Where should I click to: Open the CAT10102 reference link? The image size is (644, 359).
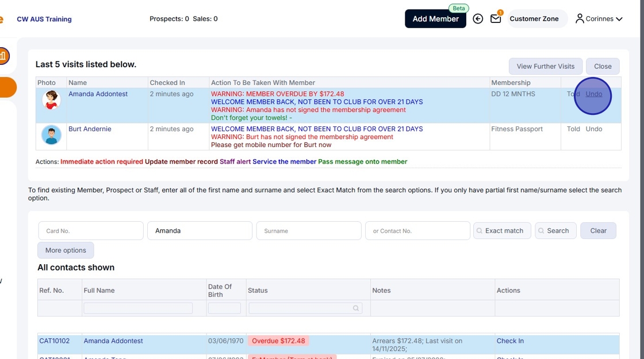54,341
